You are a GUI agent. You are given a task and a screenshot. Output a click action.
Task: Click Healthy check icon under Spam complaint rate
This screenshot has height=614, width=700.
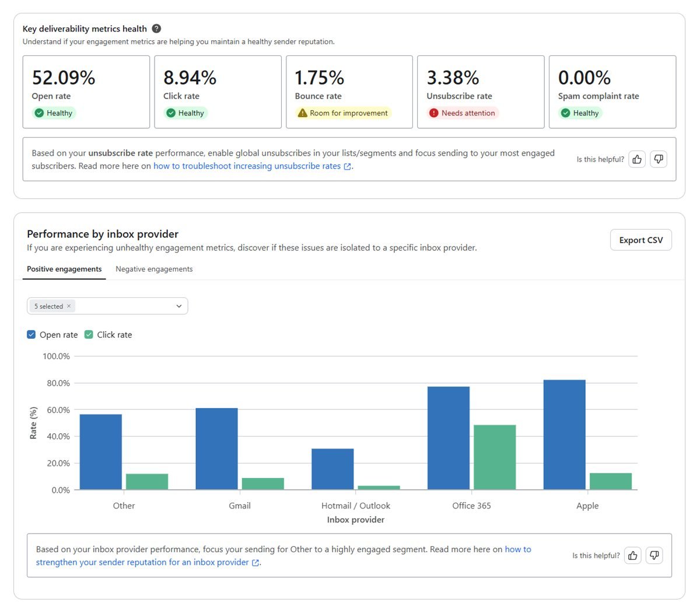(x=566, y=113)
